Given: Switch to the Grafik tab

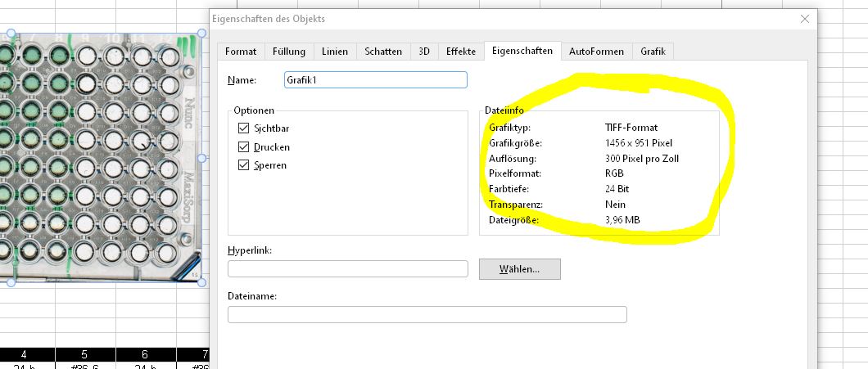Looking at the screenshot, I should pyautogui.click(x=653, y=52).
